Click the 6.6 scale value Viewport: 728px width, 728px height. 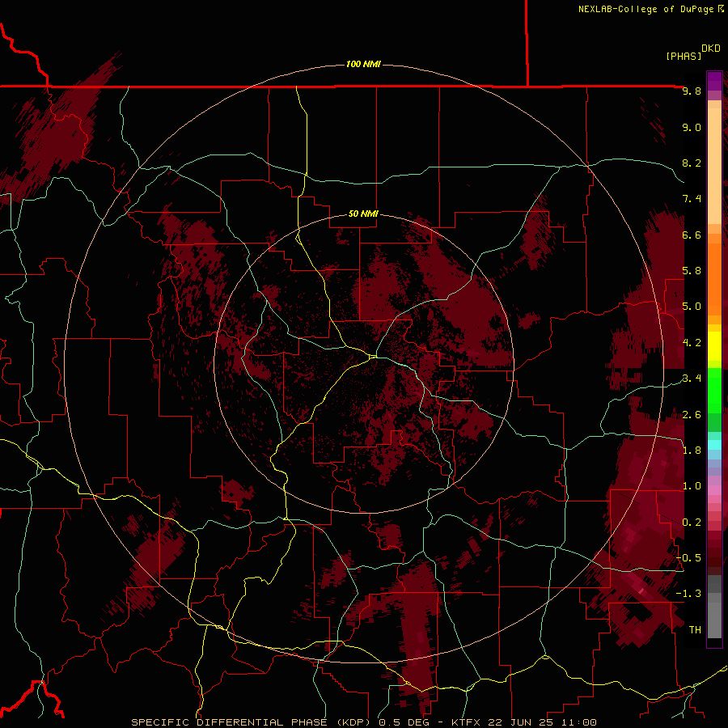pos(692,235)
